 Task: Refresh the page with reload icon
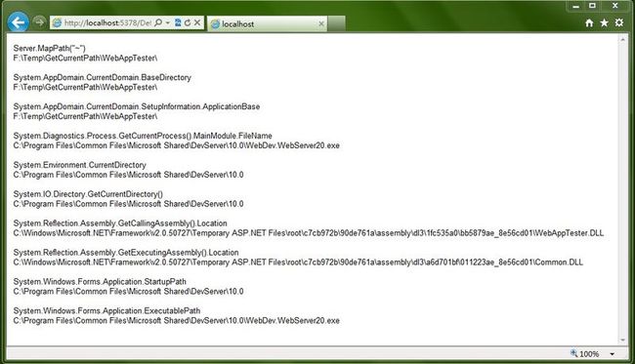[188, 22]
